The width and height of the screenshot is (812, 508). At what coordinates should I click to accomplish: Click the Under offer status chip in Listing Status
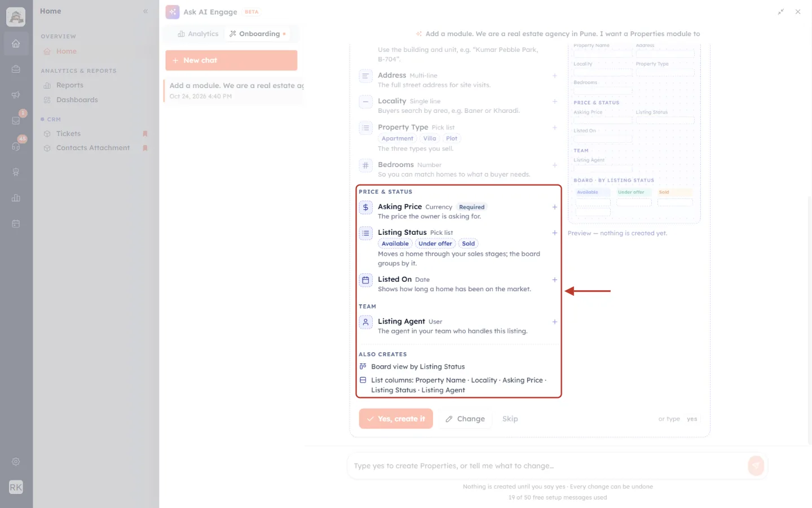coord(435,244)
